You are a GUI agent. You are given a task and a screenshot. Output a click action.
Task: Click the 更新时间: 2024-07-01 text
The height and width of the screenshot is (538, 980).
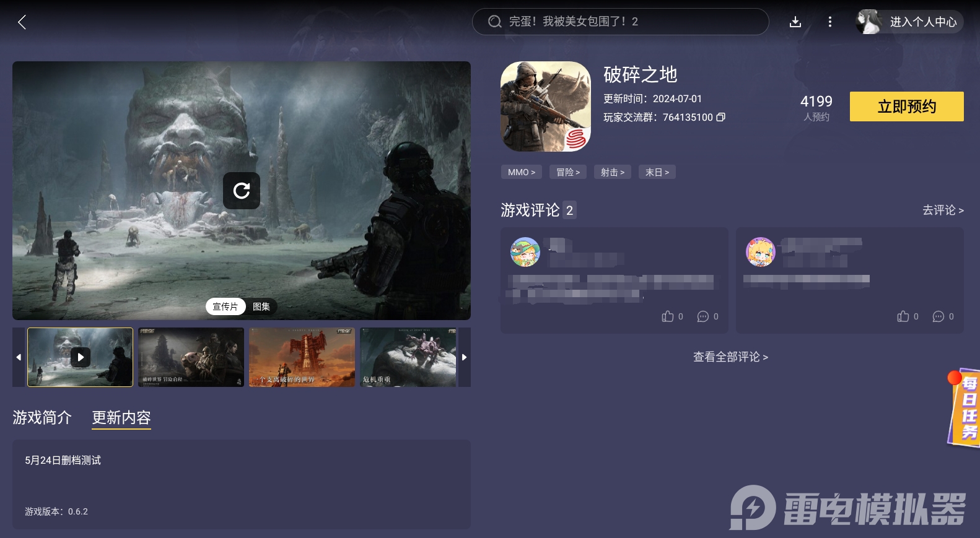[653, 99]
